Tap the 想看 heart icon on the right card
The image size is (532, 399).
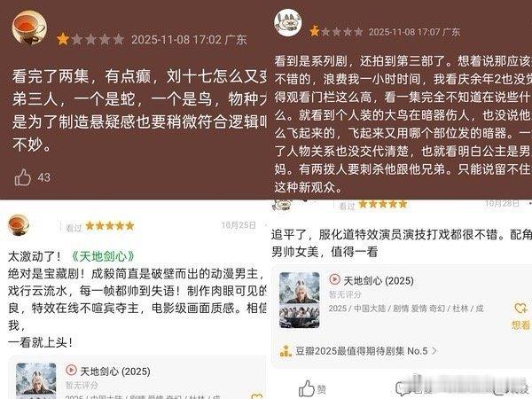(x=520, y=308)
